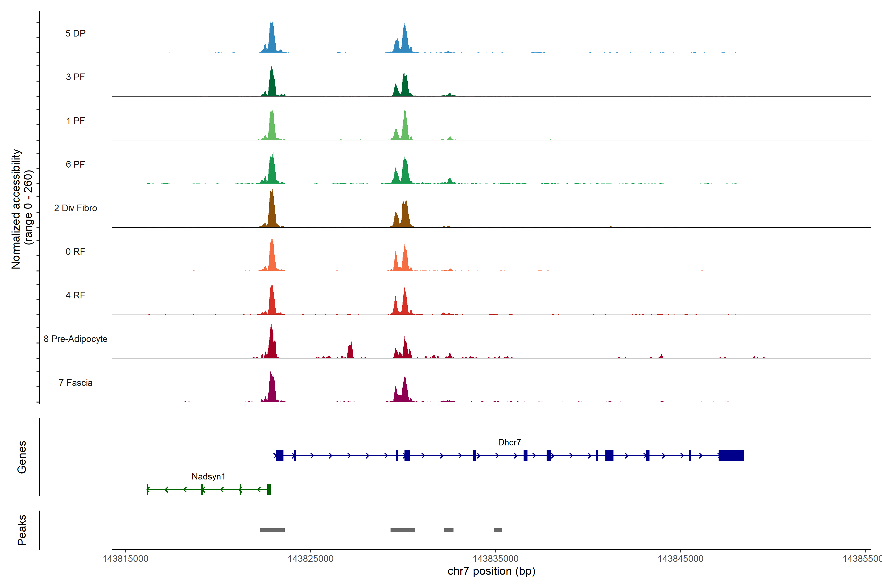
Task: Click the rightmost green Nadsyn1 exon block
Action: 269,489
